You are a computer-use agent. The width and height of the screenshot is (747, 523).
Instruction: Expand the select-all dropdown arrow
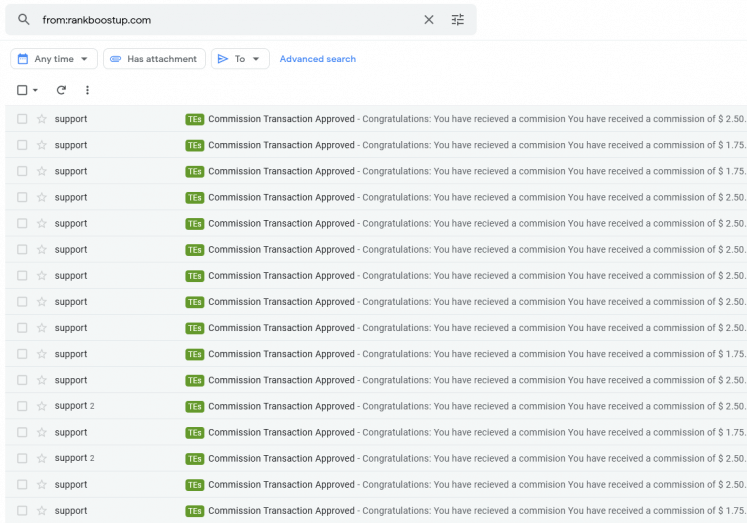coord(35,90)
